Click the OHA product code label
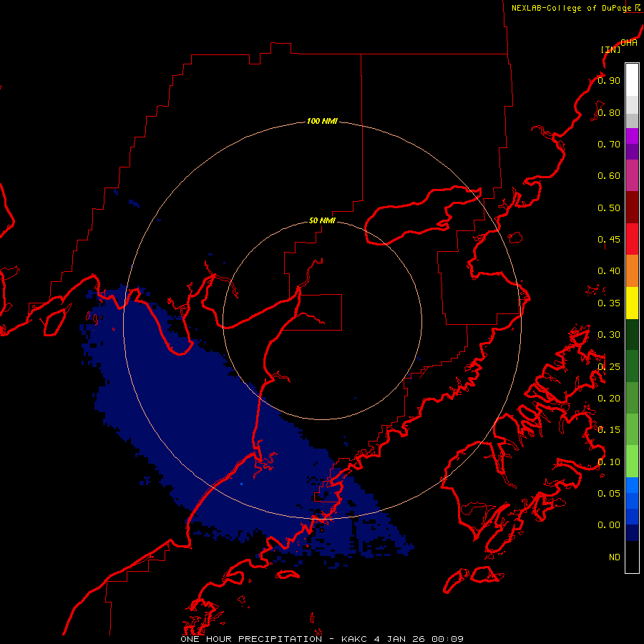644x644 pixels. coord(629,43)
